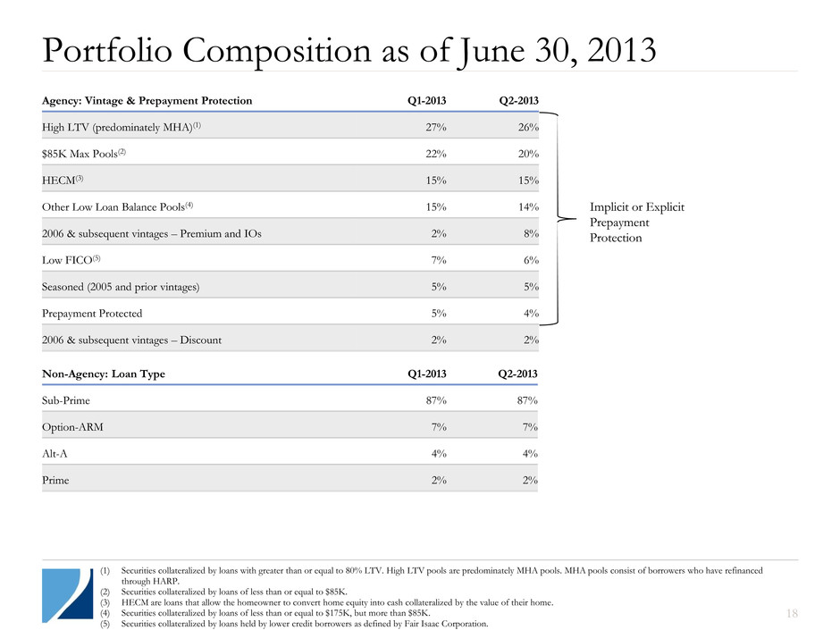Select the 'Sub-Prime' row label
This screenshot has width=840, height=630.
click(x=66, y=401)
